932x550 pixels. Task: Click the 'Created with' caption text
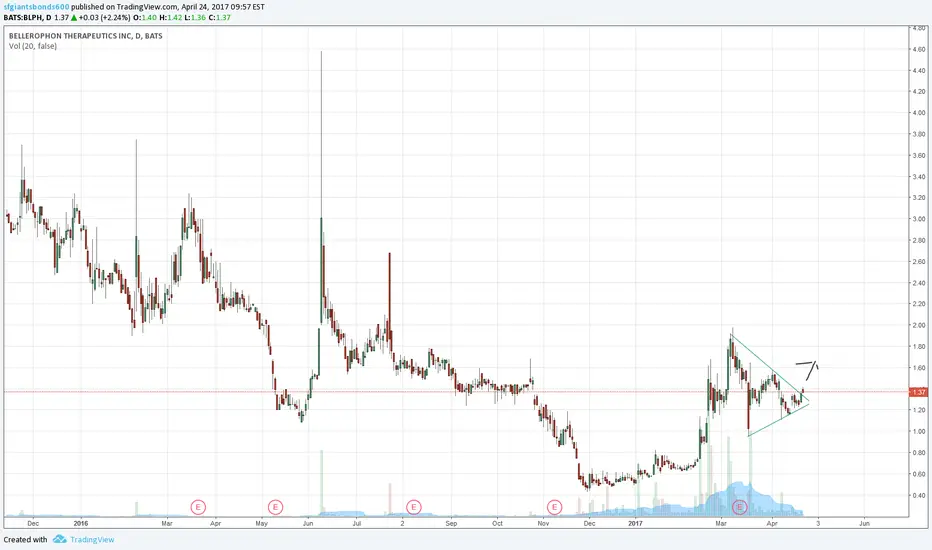26,540
